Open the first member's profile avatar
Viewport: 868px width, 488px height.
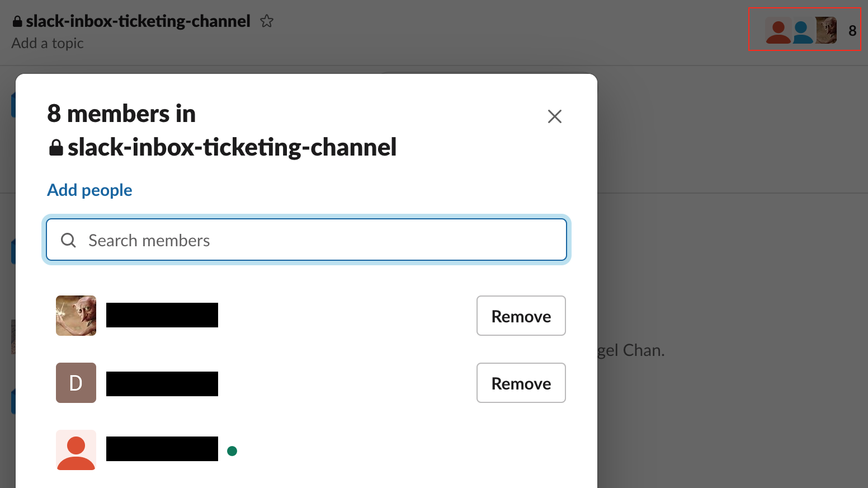point(76,316)
